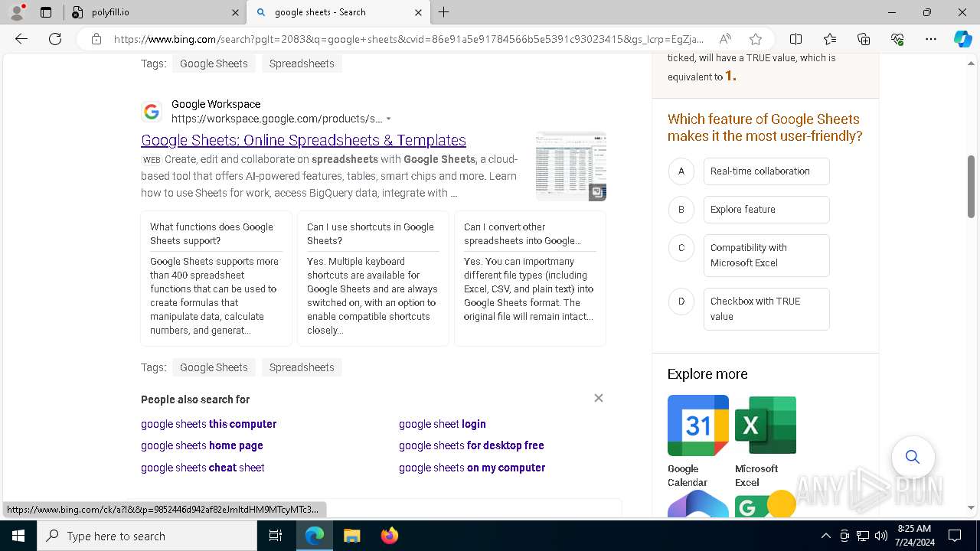Click the floating visual search button

point(913,457)
